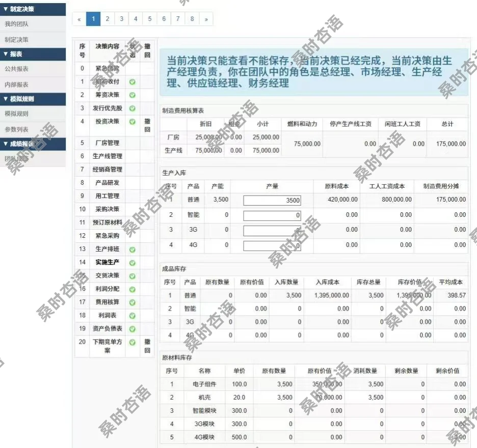Click the 普通 production quantity input showing 3500

coord(272,200)
